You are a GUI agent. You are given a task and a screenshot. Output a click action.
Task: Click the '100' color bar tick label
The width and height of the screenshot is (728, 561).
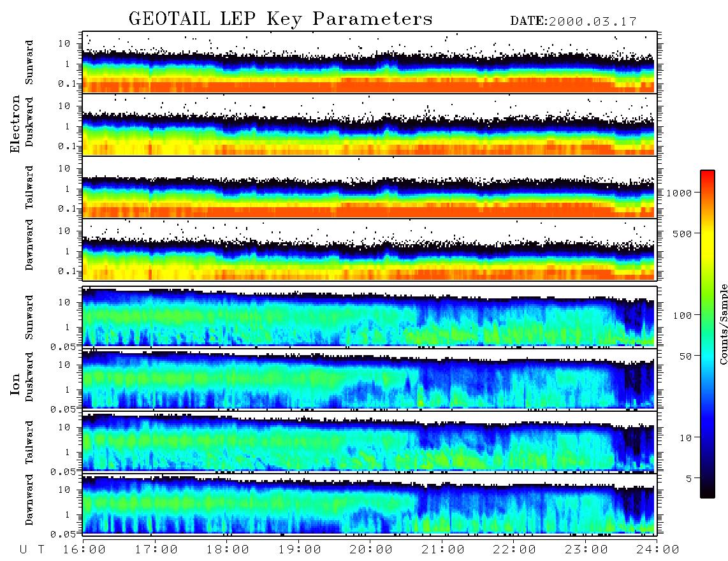pos(682,316)
